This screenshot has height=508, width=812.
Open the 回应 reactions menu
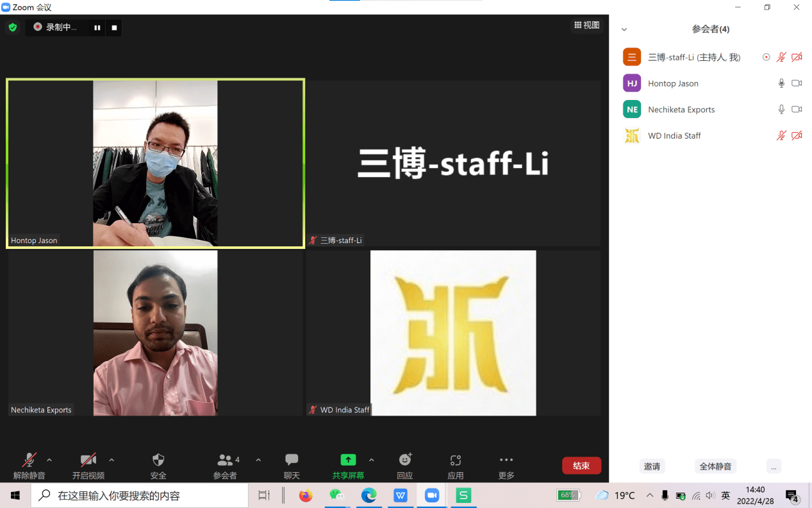[x=405, y=466]
